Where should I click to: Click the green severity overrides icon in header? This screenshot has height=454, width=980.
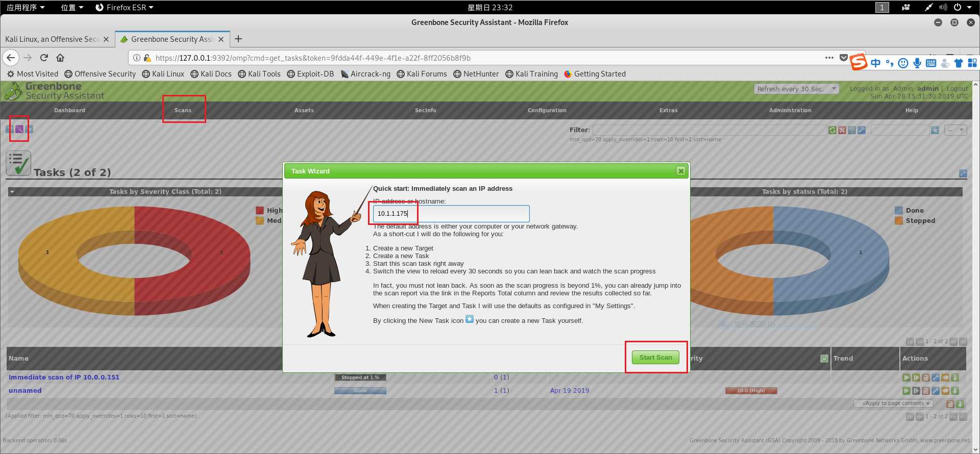(824, 359)
